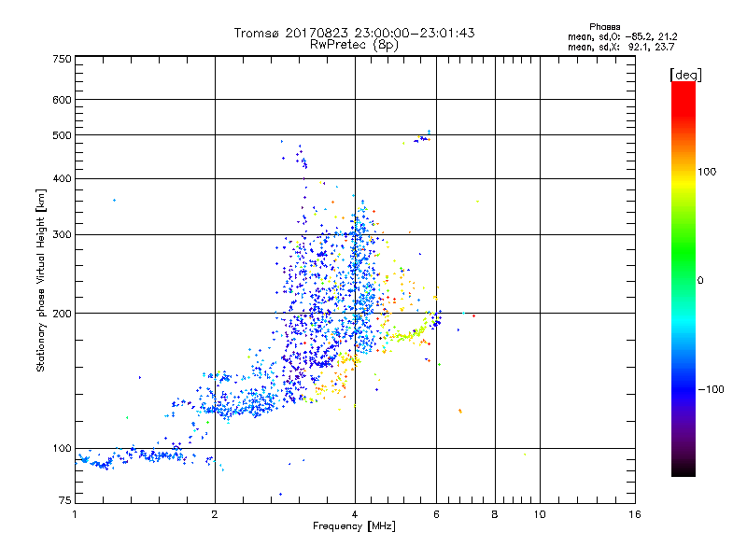Click the x-axis tick label '6'
Screen dimensions: 747x560
click(436, 514)
